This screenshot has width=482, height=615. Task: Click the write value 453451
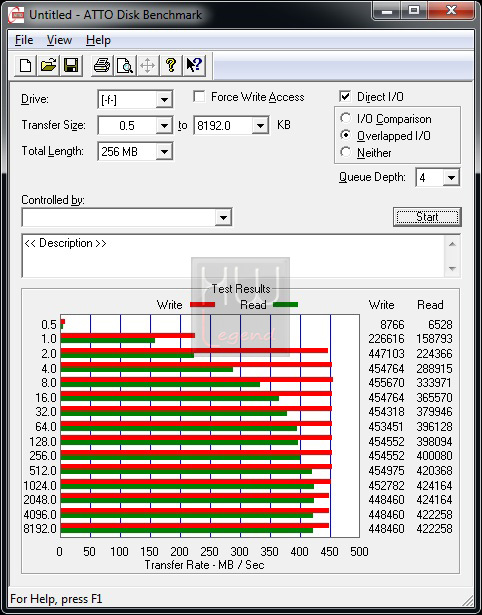point(386,427)
